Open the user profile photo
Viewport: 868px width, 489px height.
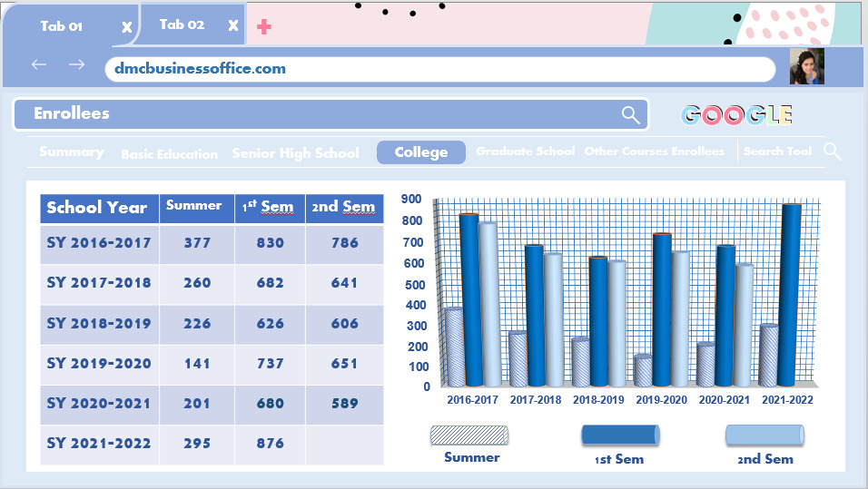coord(806,66)
